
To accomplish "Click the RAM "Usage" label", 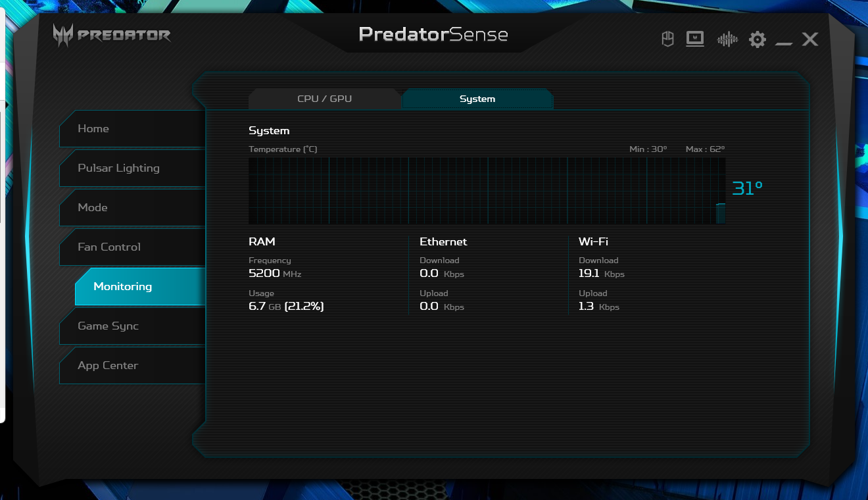I will click(x=261, y=293).
